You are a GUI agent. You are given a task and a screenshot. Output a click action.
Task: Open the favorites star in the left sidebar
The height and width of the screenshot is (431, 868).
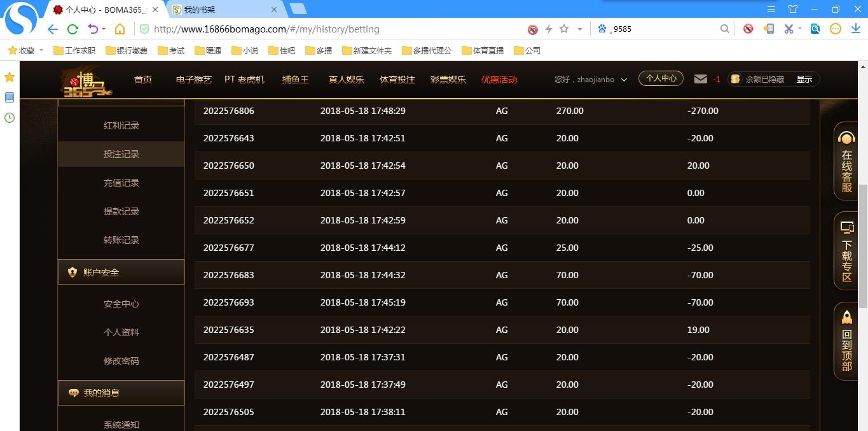coord(10,77)
